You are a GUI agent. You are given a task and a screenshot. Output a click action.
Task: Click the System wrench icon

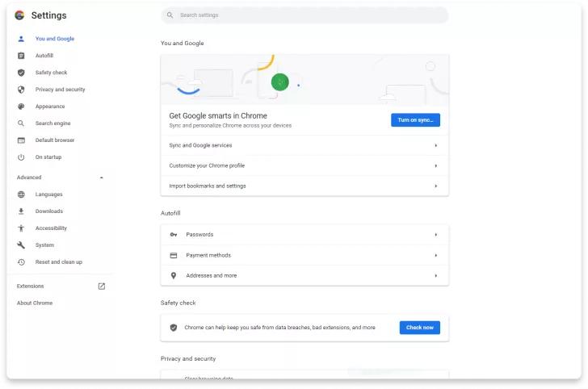pos(21,245)
